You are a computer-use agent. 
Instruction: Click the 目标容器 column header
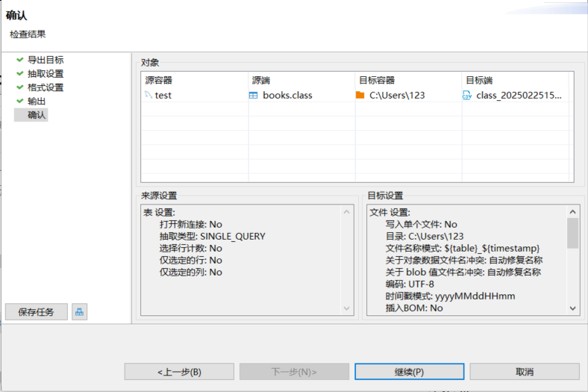pos(376,80)
